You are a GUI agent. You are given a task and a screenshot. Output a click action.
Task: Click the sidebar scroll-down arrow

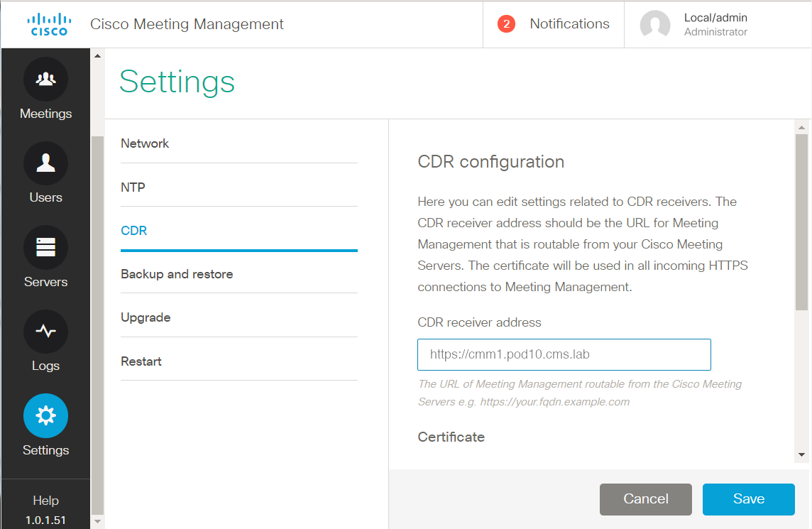click(97, 521)
